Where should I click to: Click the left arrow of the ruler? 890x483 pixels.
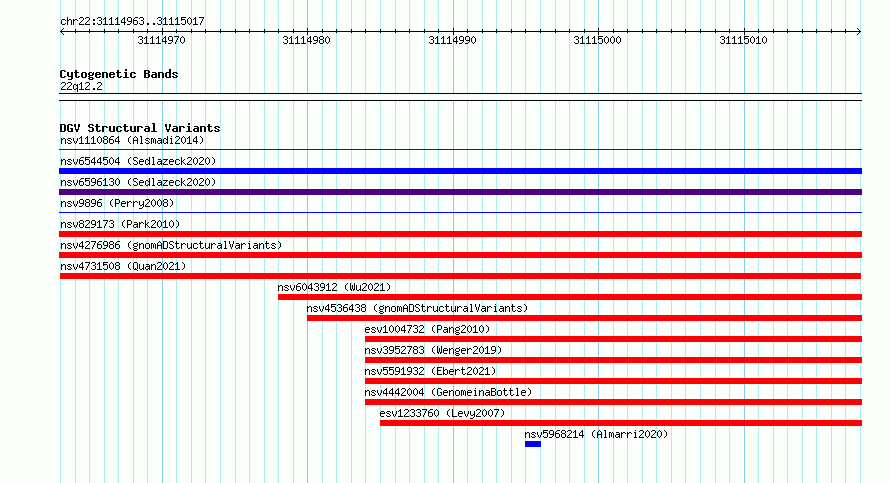pyautogui.click(x=62, y=32)
